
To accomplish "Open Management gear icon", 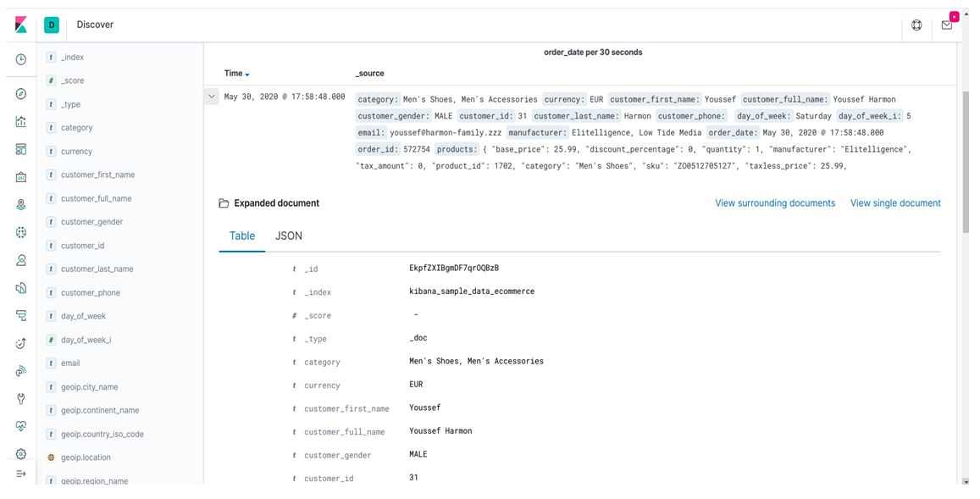I will [x=20, y=454].
